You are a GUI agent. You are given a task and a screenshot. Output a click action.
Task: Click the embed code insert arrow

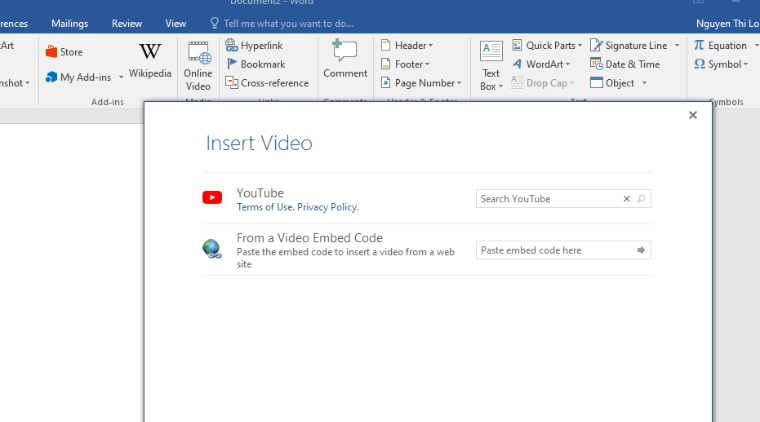click(641, 250)
